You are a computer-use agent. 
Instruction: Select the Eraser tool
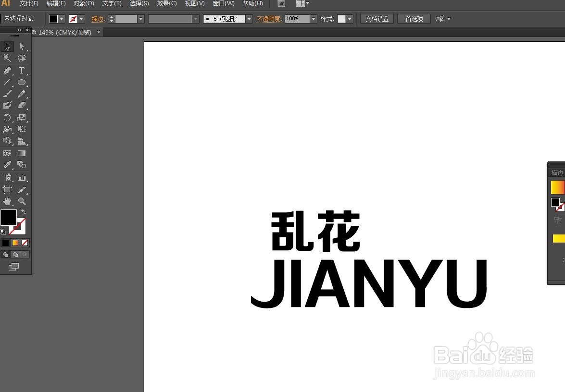click(x=22, y=106)
